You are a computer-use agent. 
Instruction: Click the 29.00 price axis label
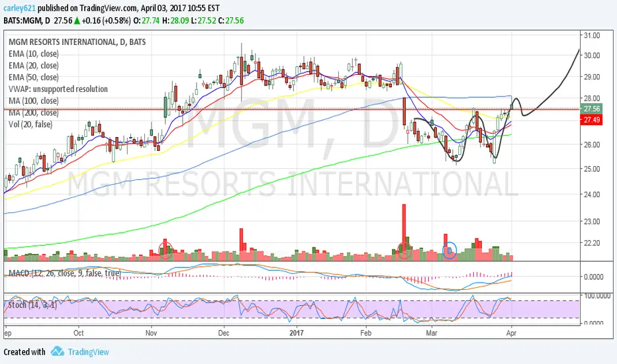[x=592, y=77]
